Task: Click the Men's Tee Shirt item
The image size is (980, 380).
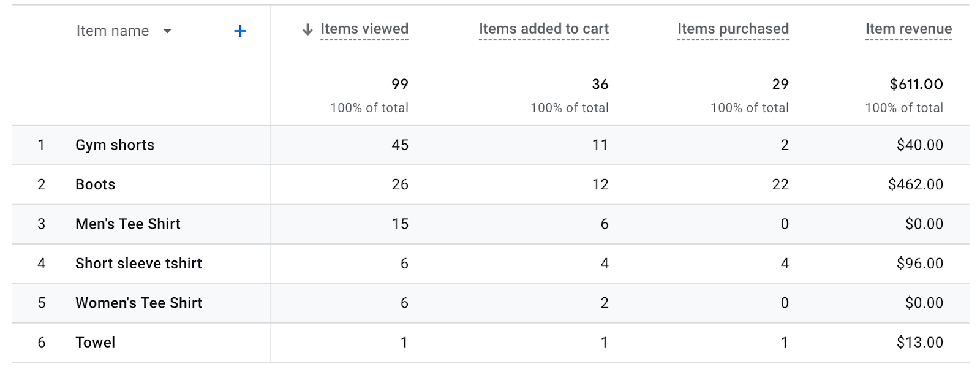Action: coord(127,224)
